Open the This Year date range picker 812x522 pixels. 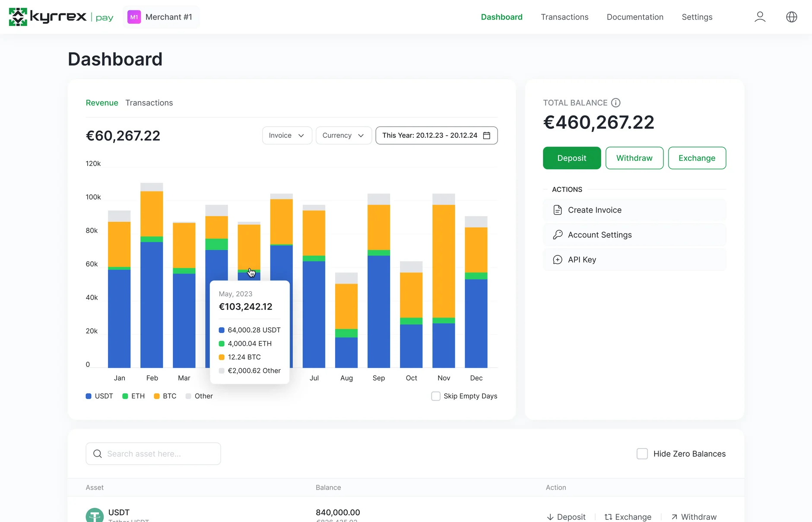point(437,136)
